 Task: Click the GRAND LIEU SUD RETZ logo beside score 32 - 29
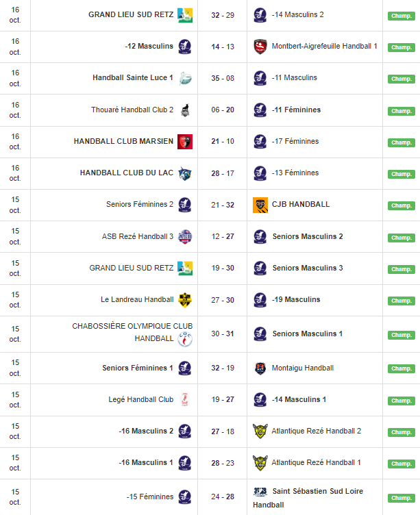[x=185, y=15]
